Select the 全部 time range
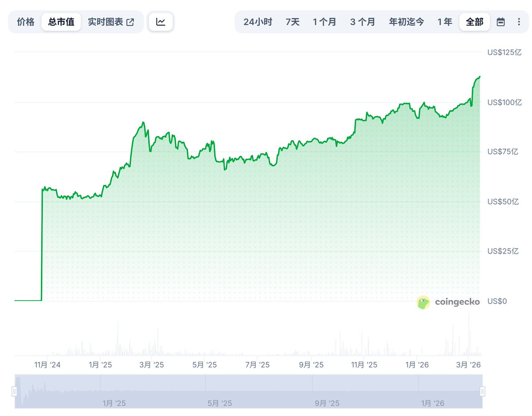Screen dimensions: 532x416 point(474,22)
